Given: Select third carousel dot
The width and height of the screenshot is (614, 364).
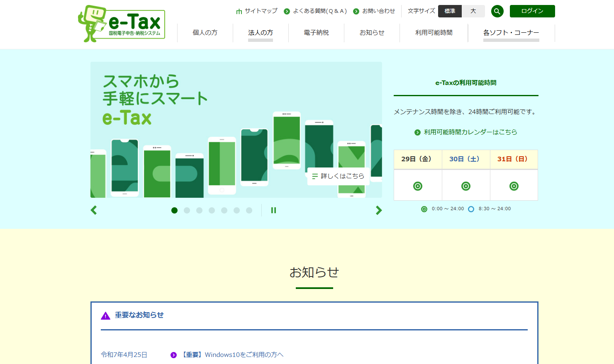Looking at the screenshot, I should (199, 210).
